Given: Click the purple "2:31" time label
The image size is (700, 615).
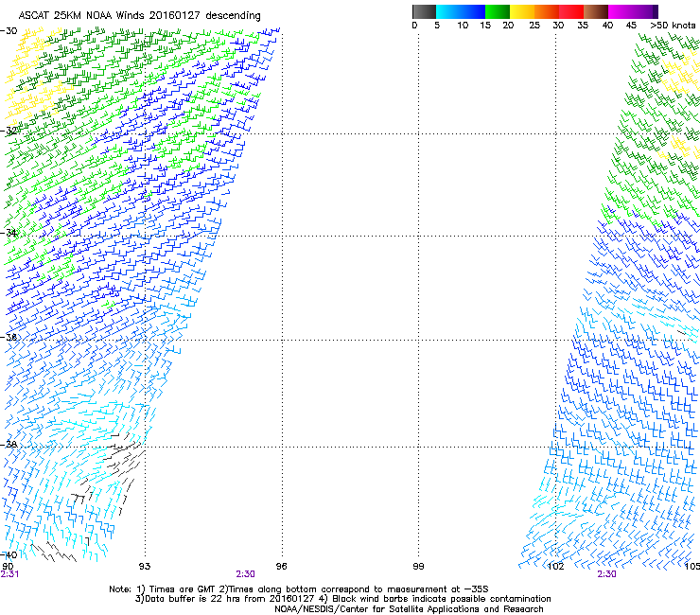Looking at the screenshot, I should point(9,574).
